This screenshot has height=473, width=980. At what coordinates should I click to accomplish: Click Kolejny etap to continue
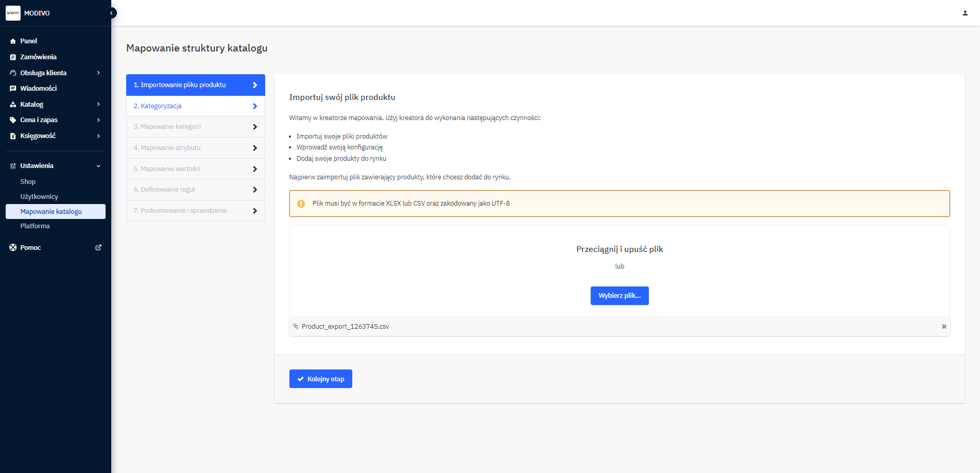click(320, 379)
